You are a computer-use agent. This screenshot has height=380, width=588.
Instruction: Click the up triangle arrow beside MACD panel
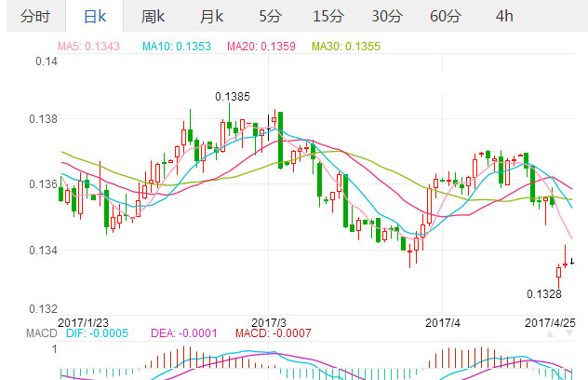tap(550, 333)
